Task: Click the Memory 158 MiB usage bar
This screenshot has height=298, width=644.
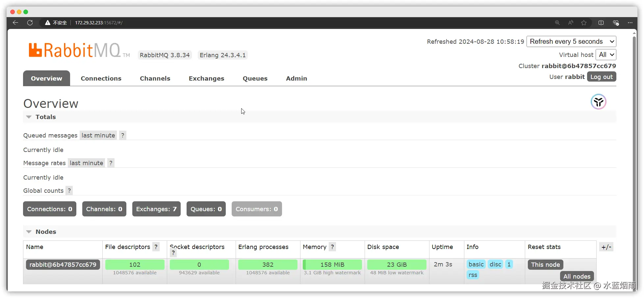Action: click(x=332, y=264)
